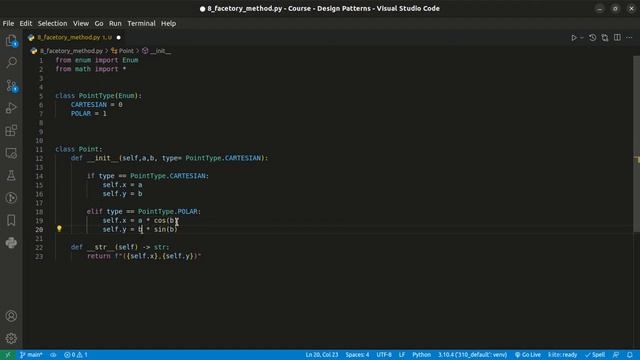This screenshot has height=360, width=640.
Task: Click the 'def __str__(self) -> str:' line
Action: tap(120, 247)
